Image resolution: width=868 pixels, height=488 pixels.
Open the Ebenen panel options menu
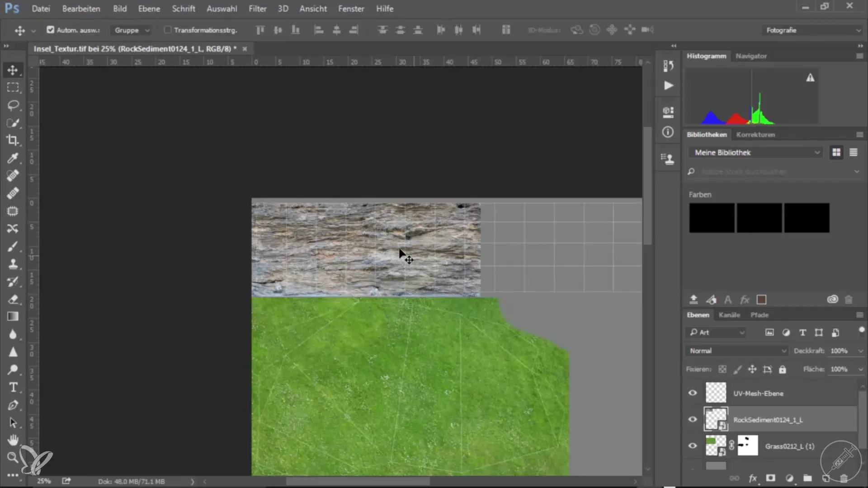(x=859, y=315)
